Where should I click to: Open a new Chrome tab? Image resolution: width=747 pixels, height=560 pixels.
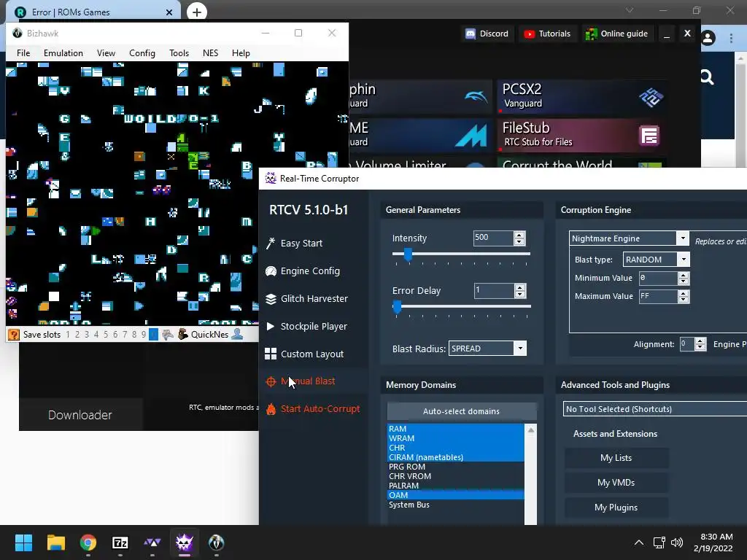[197, 12]
